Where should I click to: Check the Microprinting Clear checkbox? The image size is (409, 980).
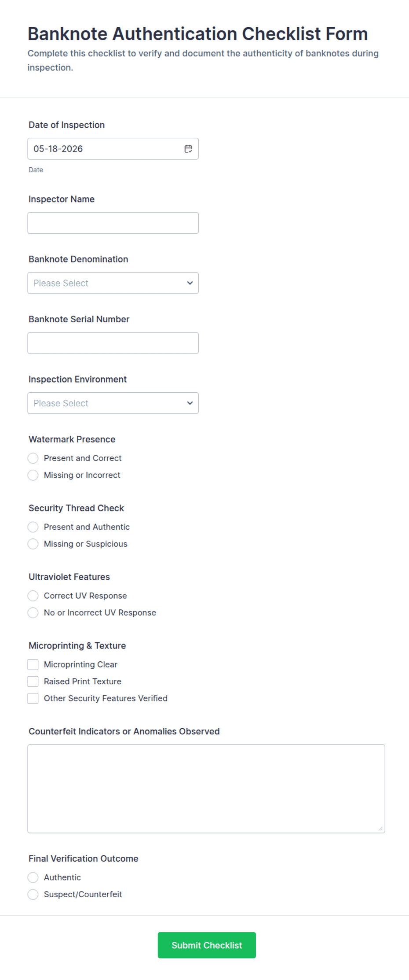point(33,664)
